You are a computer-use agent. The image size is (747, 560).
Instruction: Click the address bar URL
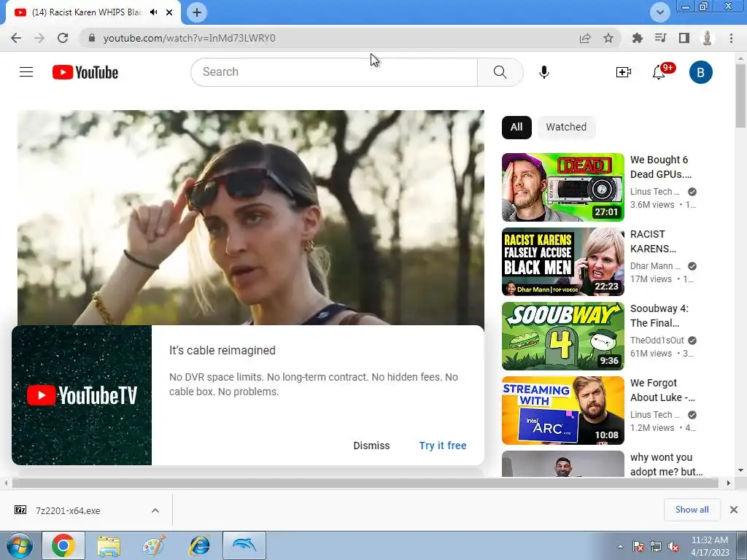click(x=189, y=38)
